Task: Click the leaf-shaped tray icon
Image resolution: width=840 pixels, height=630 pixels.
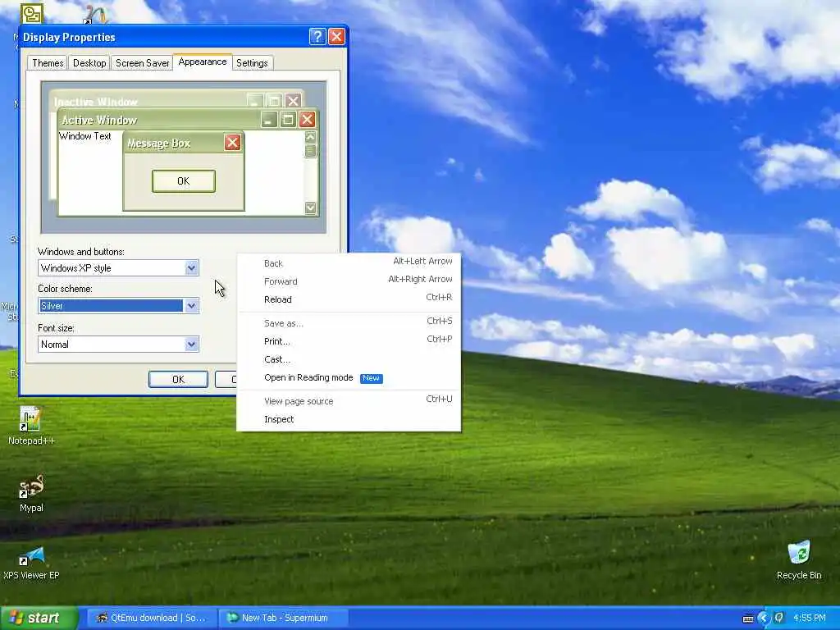Action: 779,618
